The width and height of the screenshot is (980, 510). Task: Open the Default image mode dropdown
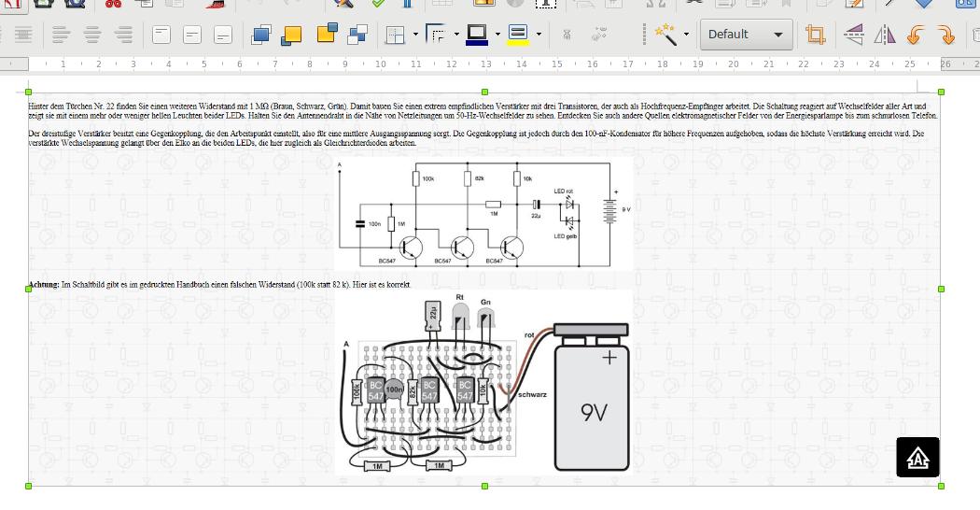point(747,35)
